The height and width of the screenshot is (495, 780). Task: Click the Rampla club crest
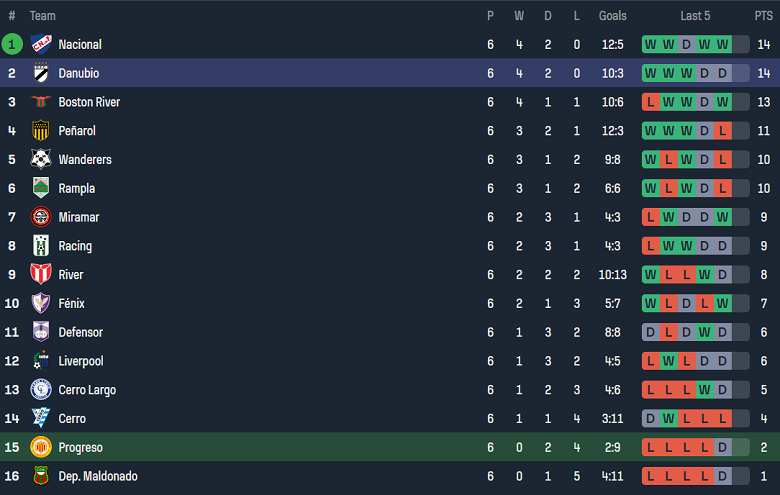click(41, 188)
